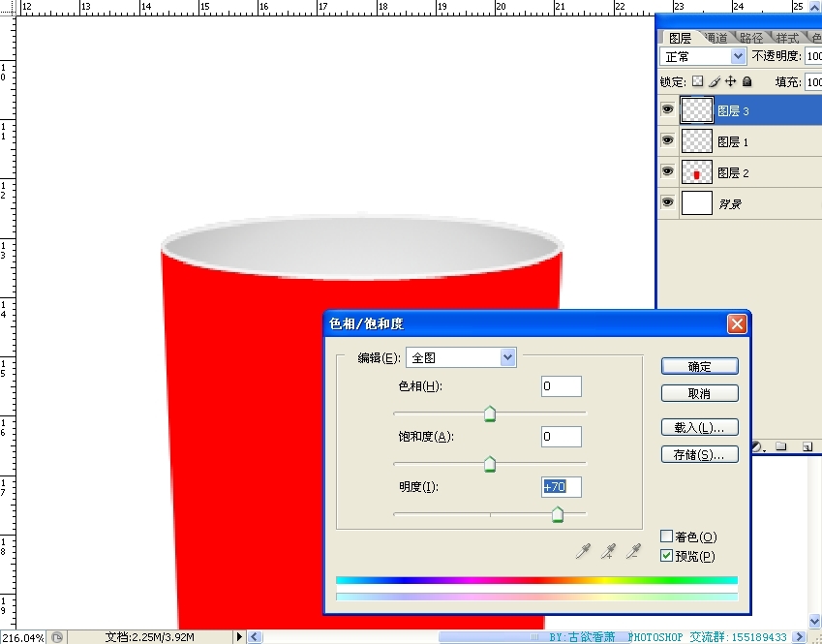Hide 图层 2 using its eye icon
This screenshot has height=644, width=822.
[x=667, y=172]
